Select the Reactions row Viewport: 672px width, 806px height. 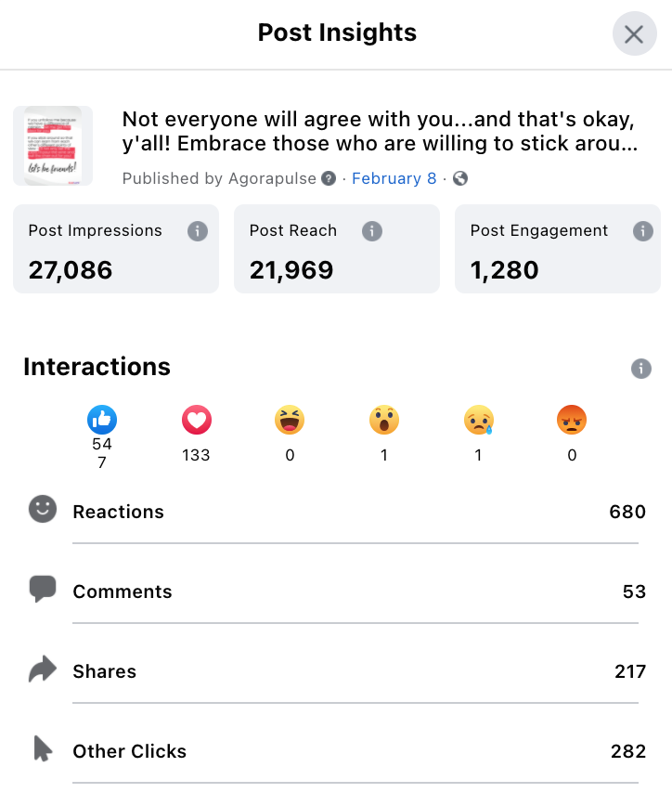(x=337, y=512)
